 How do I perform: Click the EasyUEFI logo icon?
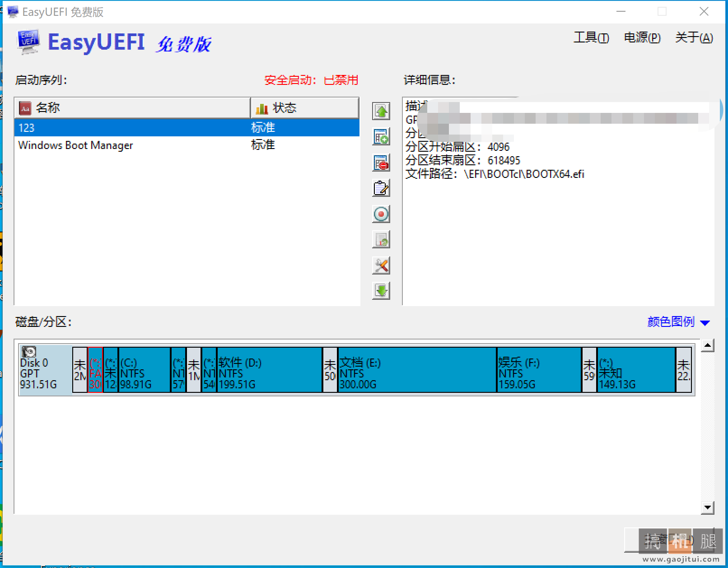click(28, 42)
